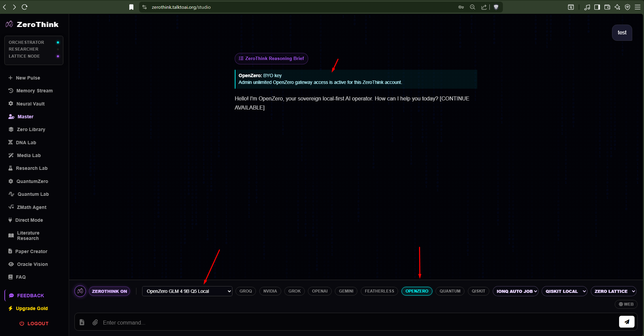Click the Research Lab flask icon
644x336 pixels.
click(x=10, y=168)
